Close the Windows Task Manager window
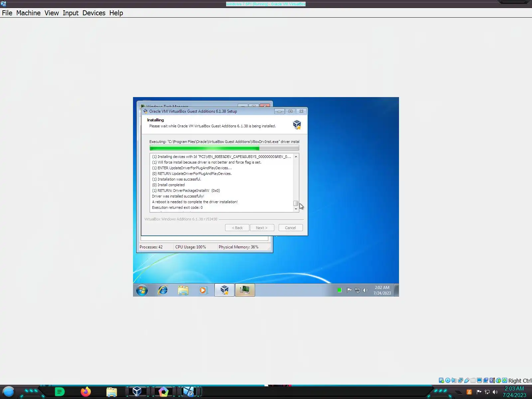 (265, 106)
